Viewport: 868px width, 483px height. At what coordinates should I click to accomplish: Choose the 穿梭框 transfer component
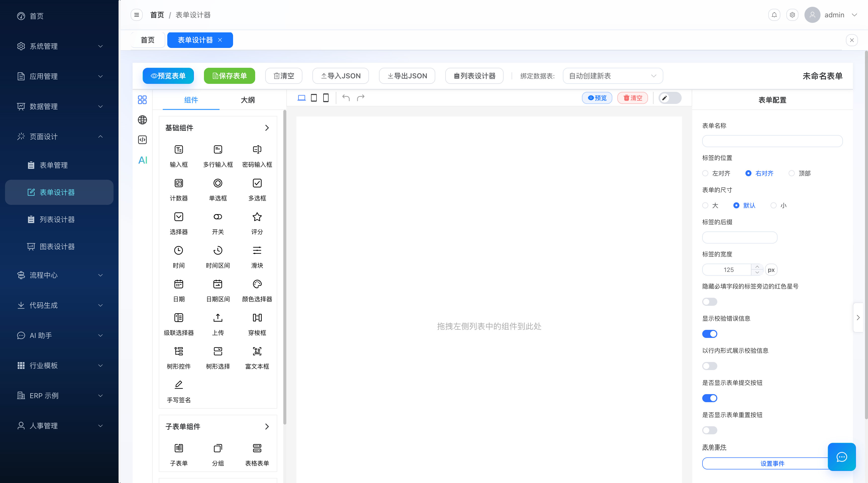click(x=257, y=324)
